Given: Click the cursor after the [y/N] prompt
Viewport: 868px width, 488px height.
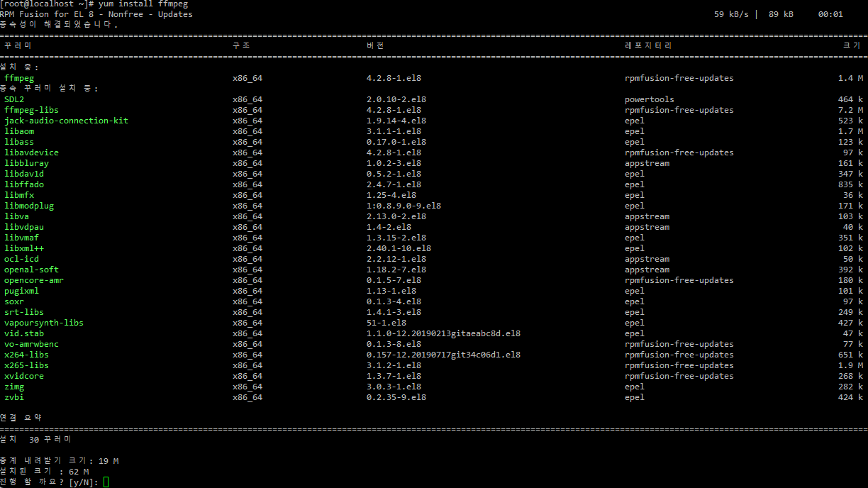Looking at the screenshot, I should pos(106,482).
